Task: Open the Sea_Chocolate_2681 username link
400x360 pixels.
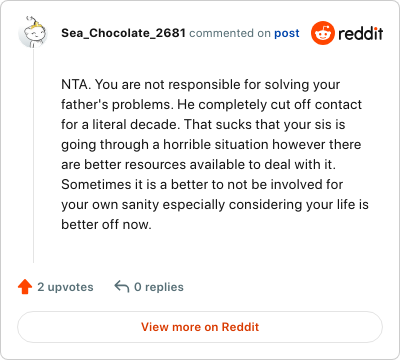Action: 123,33
